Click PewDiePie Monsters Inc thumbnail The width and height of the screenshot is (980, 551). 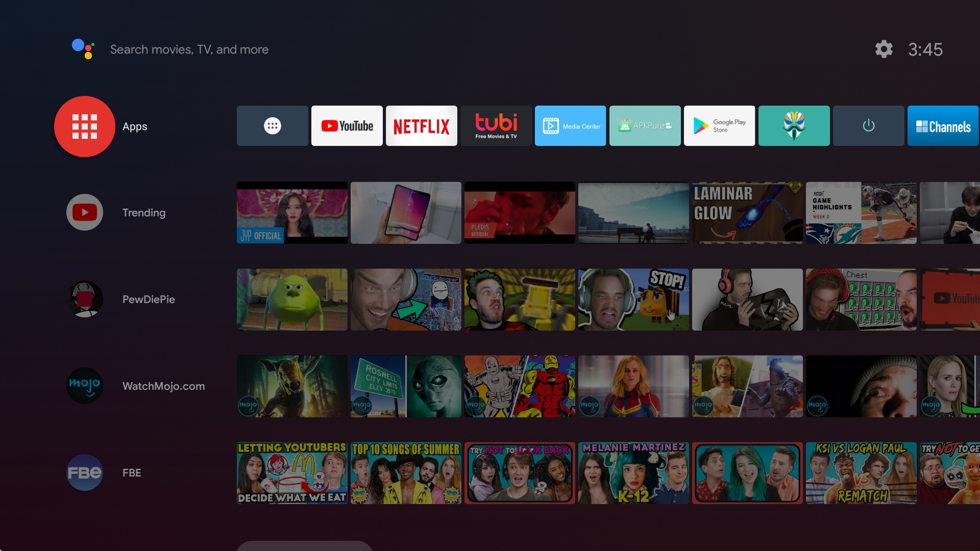click(291, 298)
